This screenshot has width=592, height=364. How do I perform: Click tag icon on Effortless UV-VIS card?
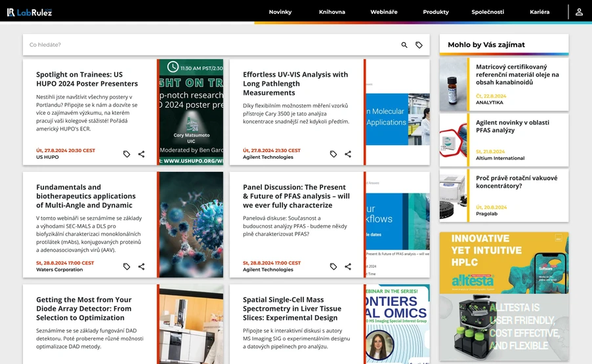[333, 154]
